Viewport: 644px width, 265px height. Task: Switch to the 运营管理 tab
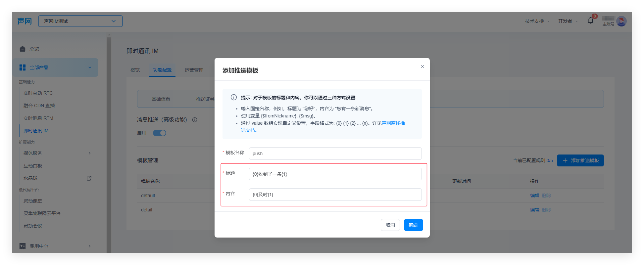194,70
